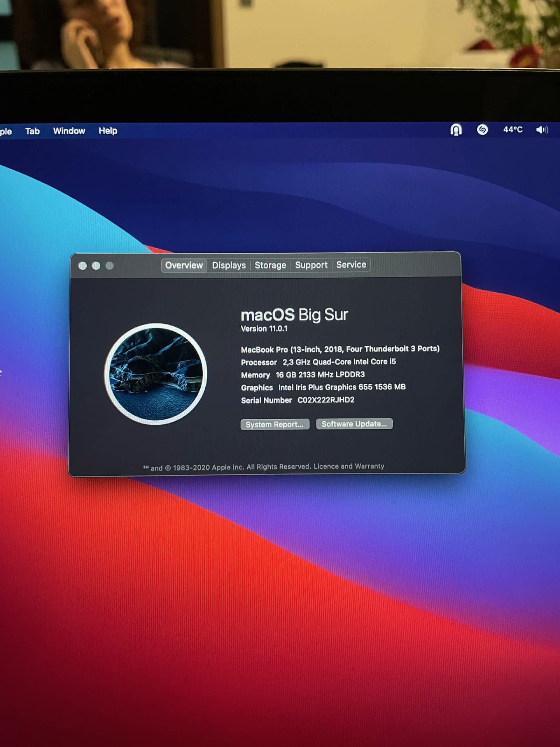Open the Service tab
560x747 pixels.
pos(351,265)
